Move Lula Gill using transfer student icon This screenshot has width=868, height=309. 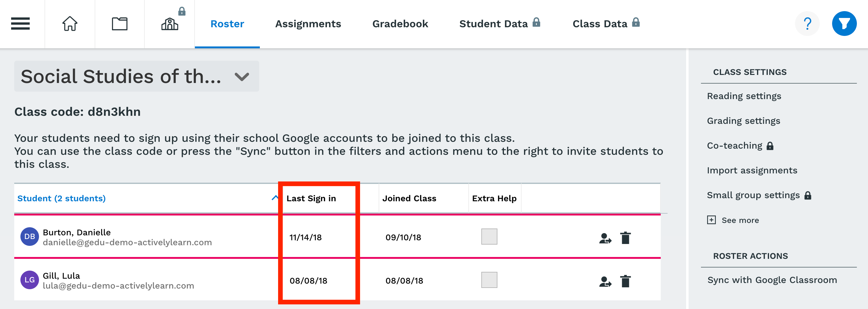coord(605,281)
